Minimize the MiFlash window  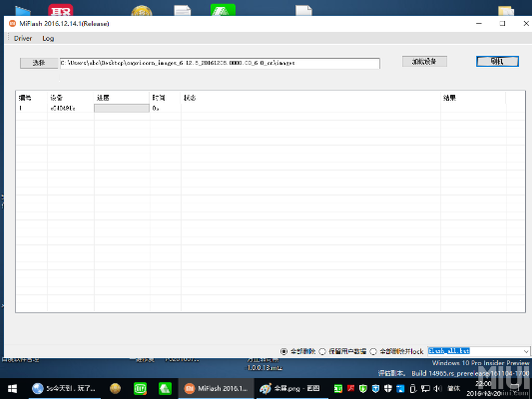coord(479,23)
